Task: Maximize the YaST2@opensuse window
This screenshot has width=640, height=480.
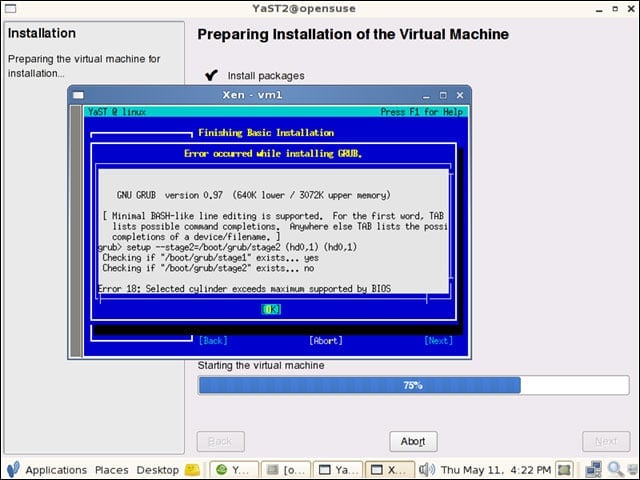Action: coord(615,9)
